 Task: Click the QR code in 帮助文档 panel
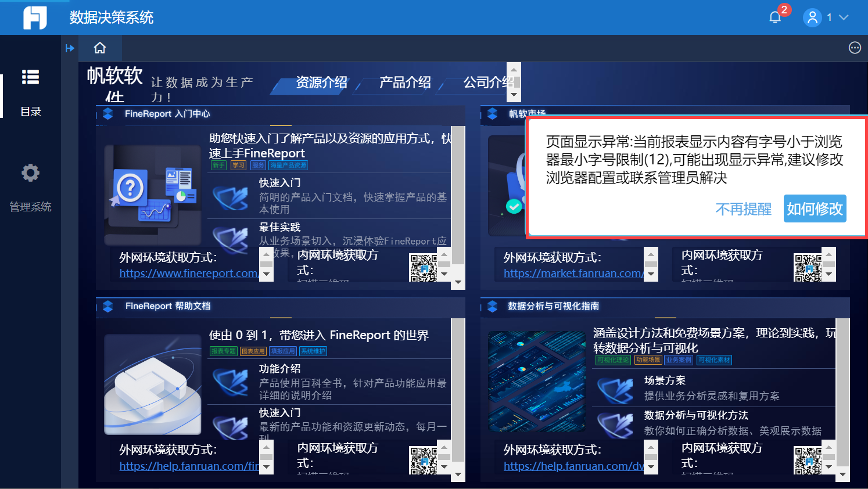click(423, 461)
